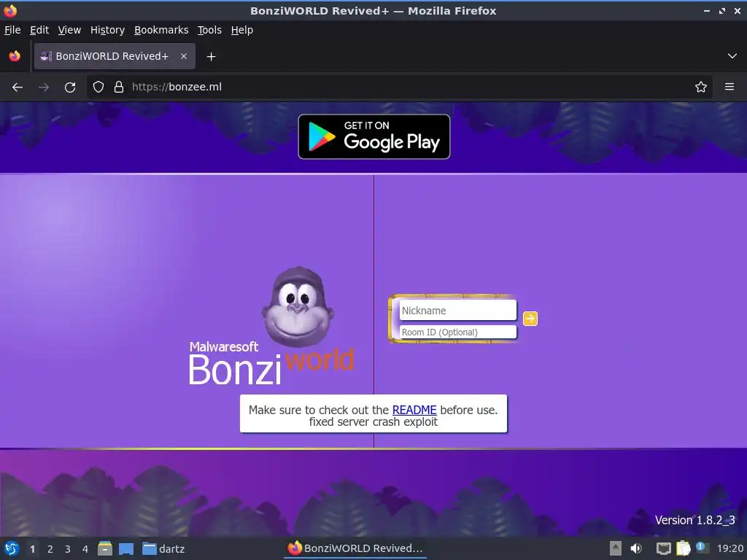Viewport: 747px width, 560px height.
Task: Expand the list all tabs chevron
Action: pos(732,56)
